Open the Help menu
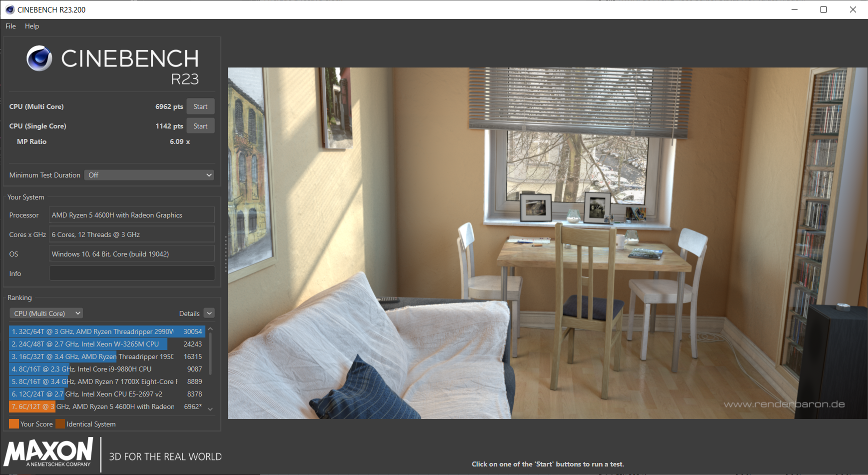The width and height of the screenshot is (868, 475). [32, 26]
